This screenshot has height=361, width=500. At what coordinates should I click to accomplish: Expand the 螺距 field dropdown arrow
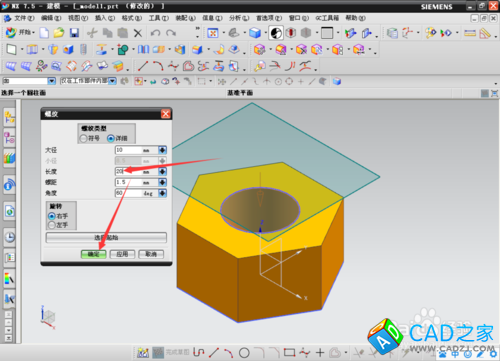[162, 182]
